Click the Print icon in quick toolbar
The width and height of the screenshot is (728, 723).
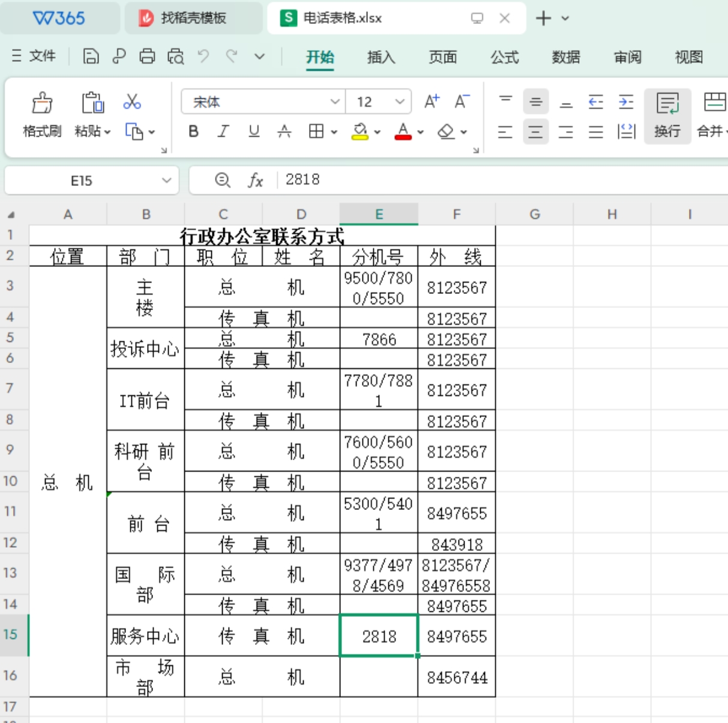click(x=147, y=56)
